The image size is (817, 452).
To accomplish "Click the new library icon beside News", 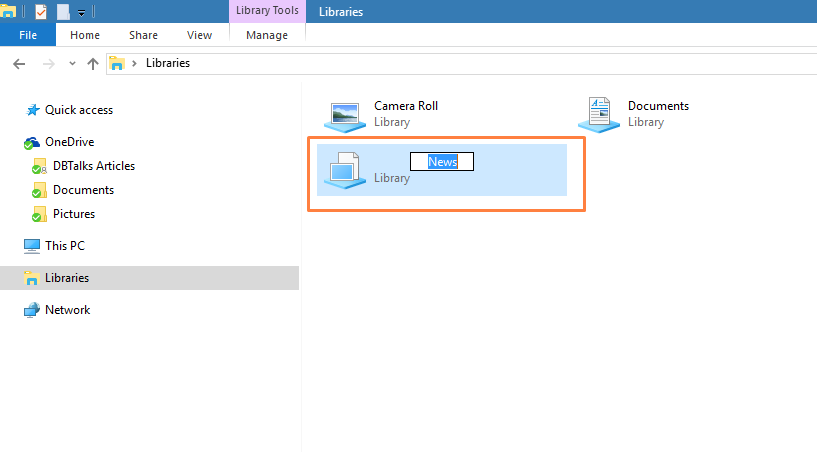I will pos(345,170).
